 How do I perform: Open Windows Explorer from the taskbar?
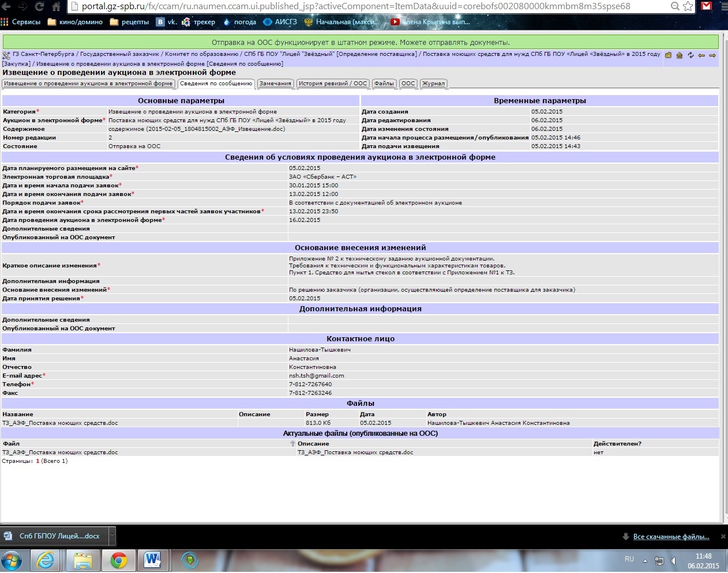click(82, 560)
